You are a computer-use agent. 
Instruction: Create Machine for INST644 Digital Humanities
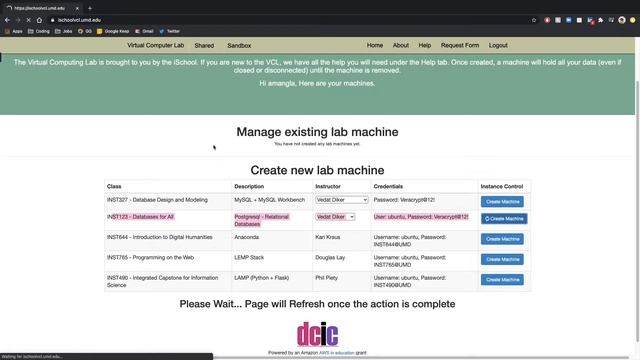point(502,239)
